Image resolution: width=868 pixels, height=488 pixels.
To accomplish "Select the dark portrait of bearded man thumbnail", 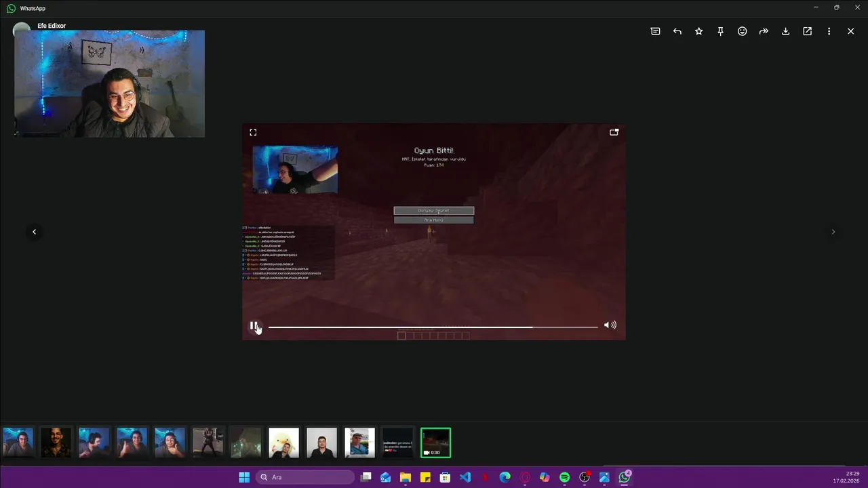I will [56, 443].
